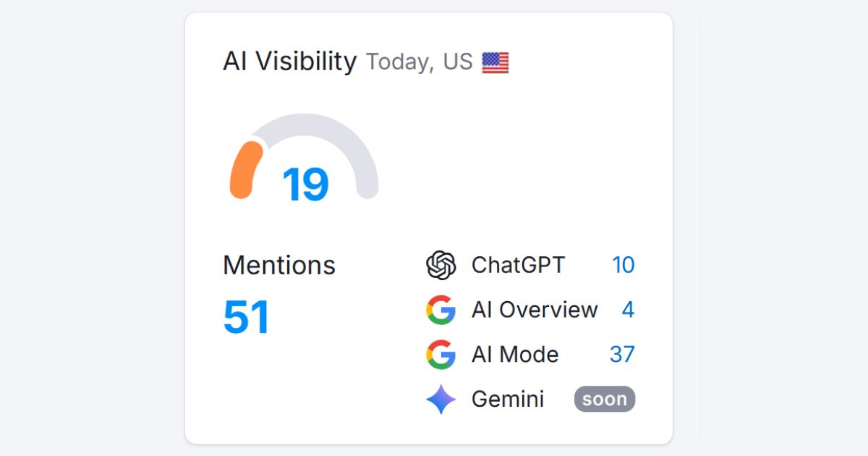Click the Mentions heading
Screen dimensions: 868x456
pyautogui.click(x=279, y=266)
